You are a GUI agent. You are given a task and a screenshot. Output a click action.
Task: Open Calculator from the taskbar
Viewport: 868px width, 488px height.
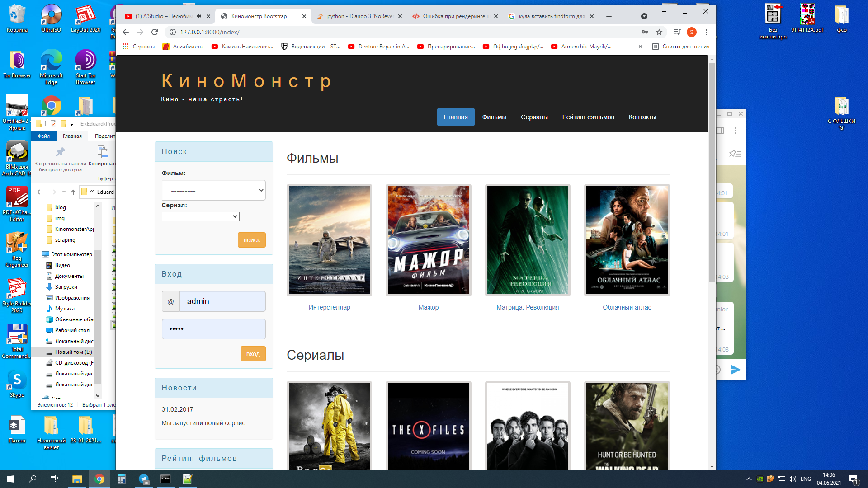(x=122, y=479)
